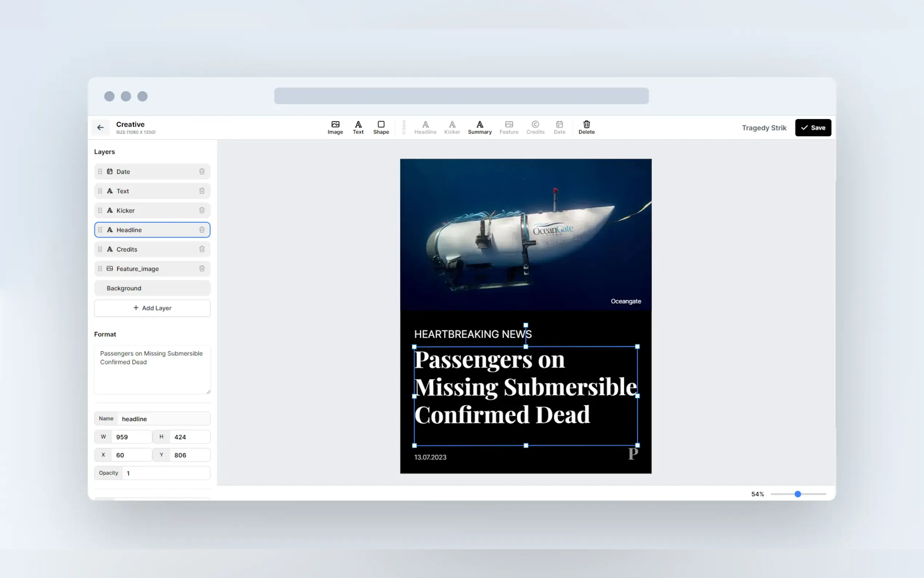Go back using the left arrow
The width and height of the screenshot is (924, 578).
pyautogui.click(x=100, y=128)
